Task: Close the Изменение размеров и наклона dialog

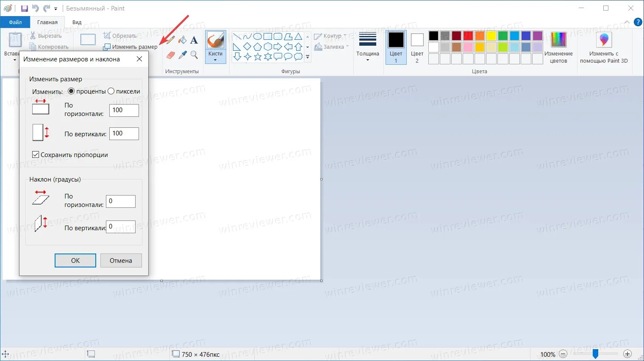Action: pyautogui.click(x=139, y=59)
